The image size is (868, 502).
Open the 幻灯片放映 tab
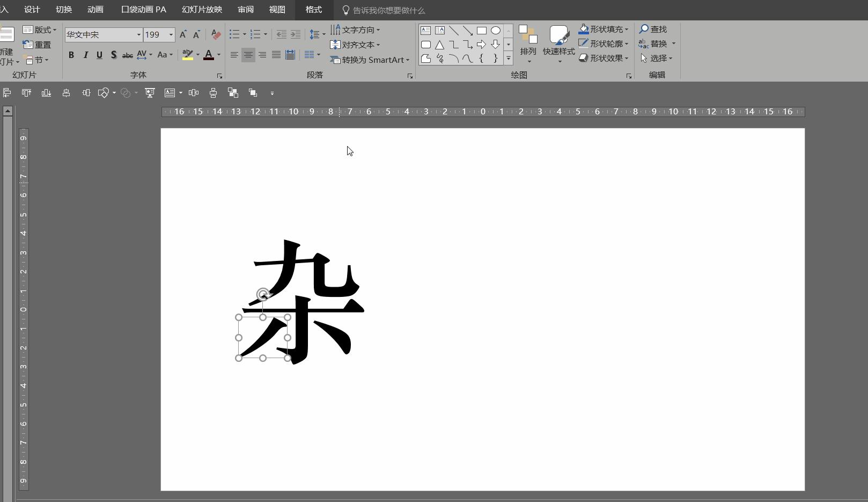point(202,9)
